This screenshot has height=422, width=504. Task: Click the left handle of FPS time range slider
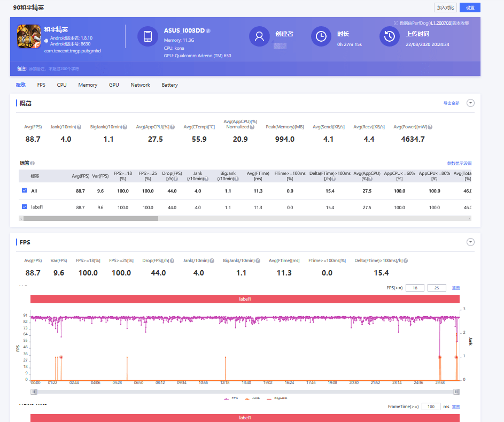click(34, 392)
